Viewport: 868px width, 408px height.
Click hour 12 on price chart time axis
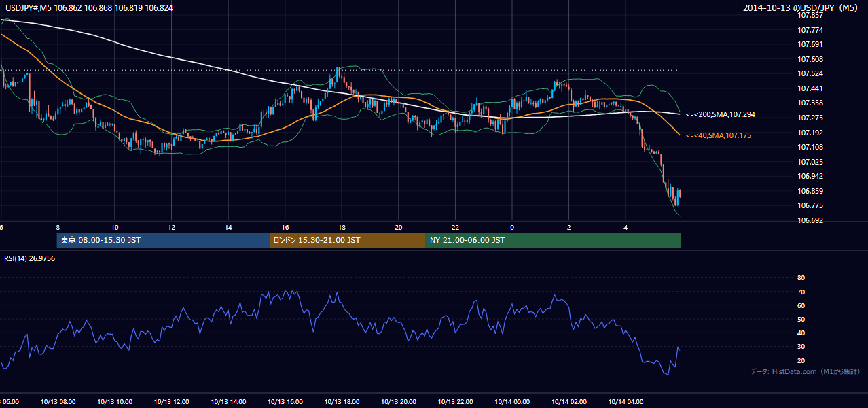point(171,227)
